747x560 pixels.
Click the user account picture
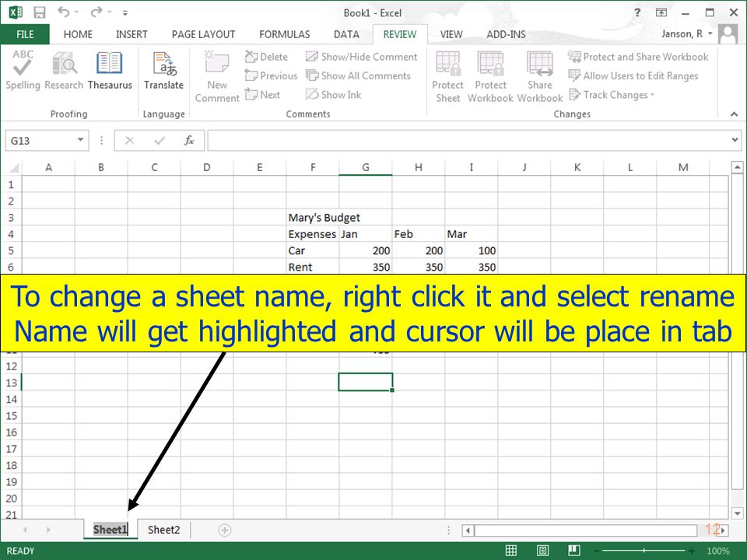coord(728,33)
